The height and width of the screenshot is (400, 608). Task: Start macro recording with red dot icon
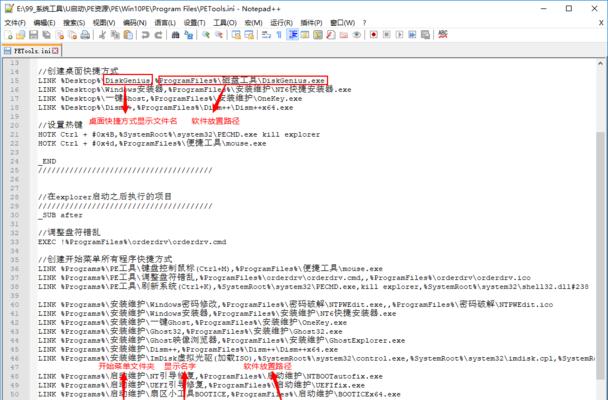[x=373, y=35]
